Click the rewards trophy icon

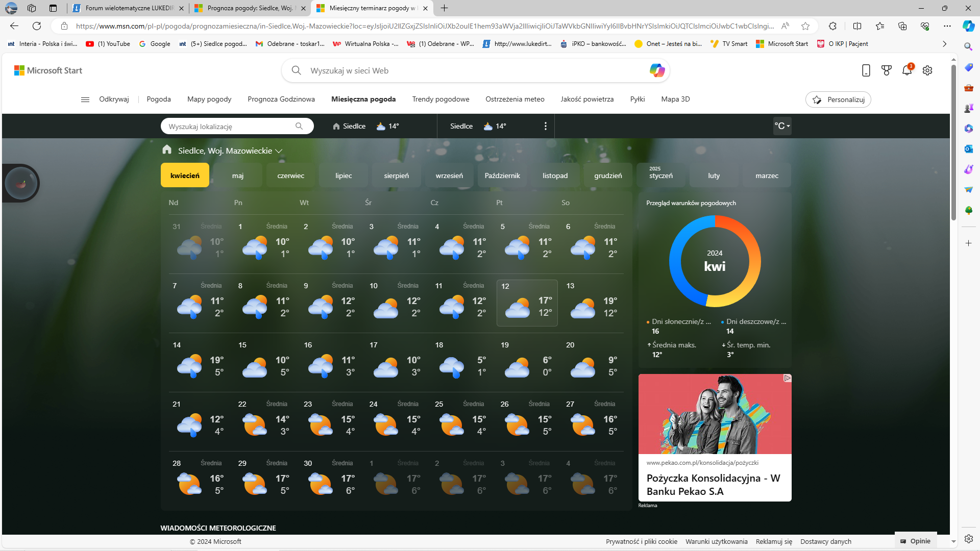coord(887,70)
